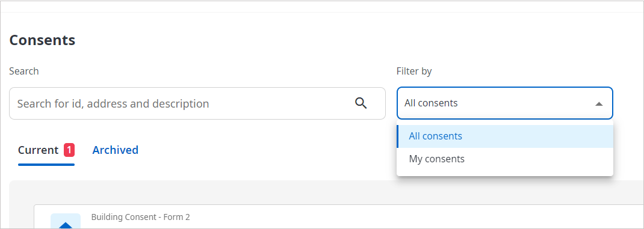The width and height of the screenshot is (644, 229).
Task: Click the blue icon on consent card
Action: pos(66,221)
